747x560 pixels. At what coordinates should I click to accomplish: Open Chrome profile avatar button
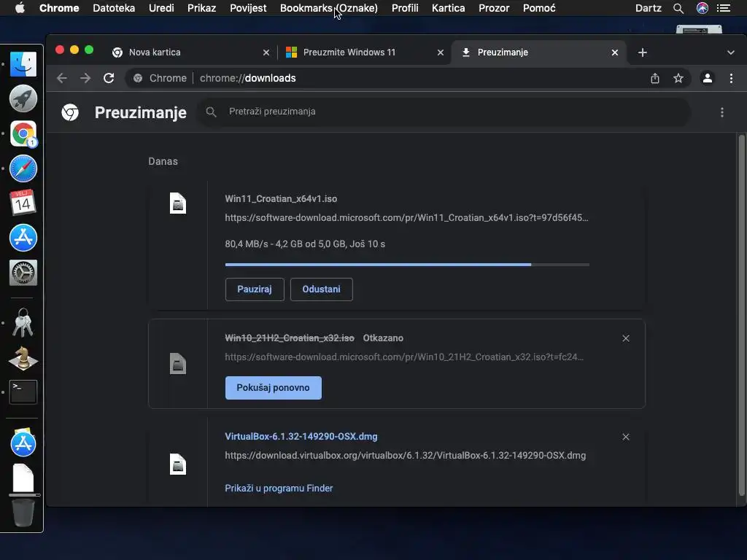tap(708, 78)
